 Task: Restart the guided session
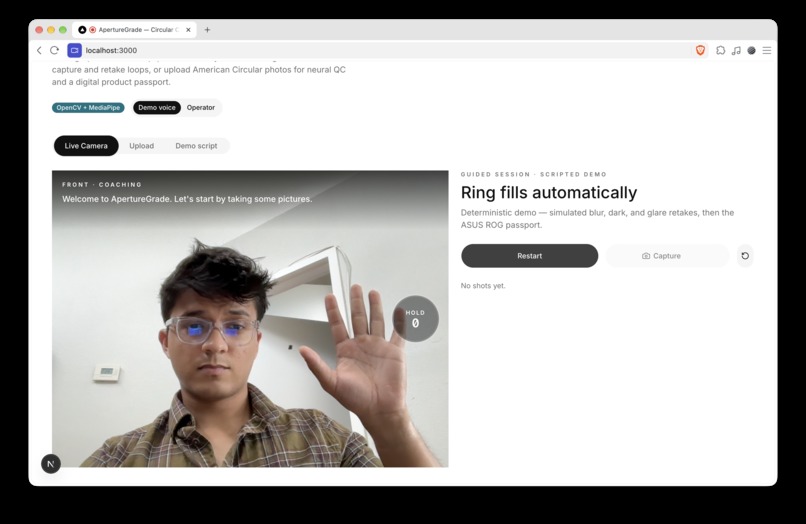pyautogui.click(x=529, y=256)
